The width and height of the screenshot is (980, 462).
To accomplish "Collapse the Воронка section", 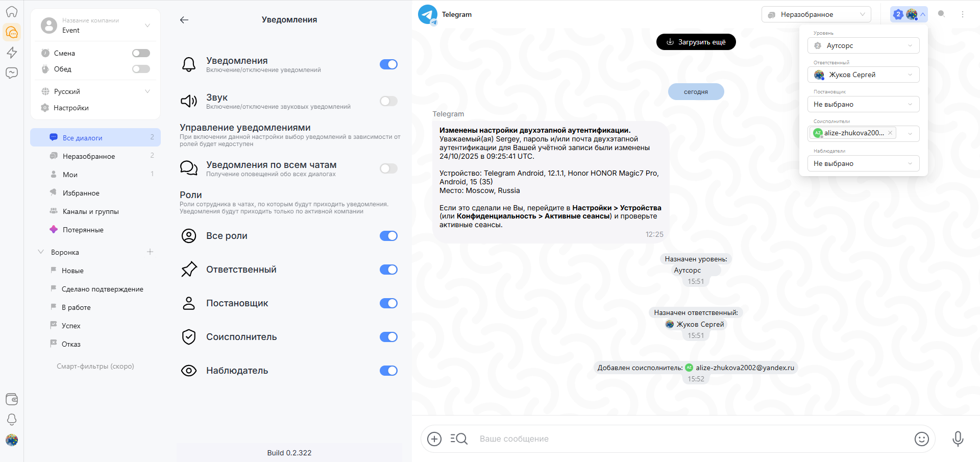I will (x=41, y=252).
